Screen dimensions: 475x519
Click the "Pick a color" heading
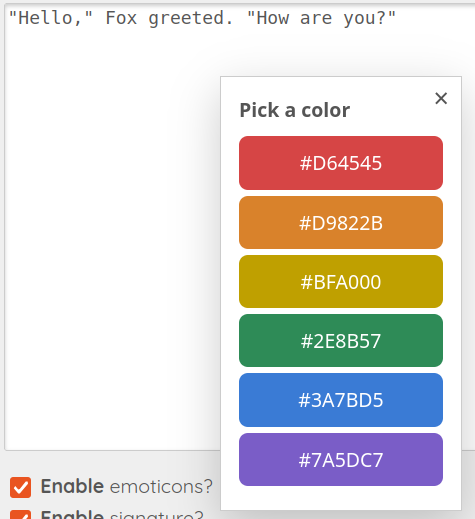point(295,110)
